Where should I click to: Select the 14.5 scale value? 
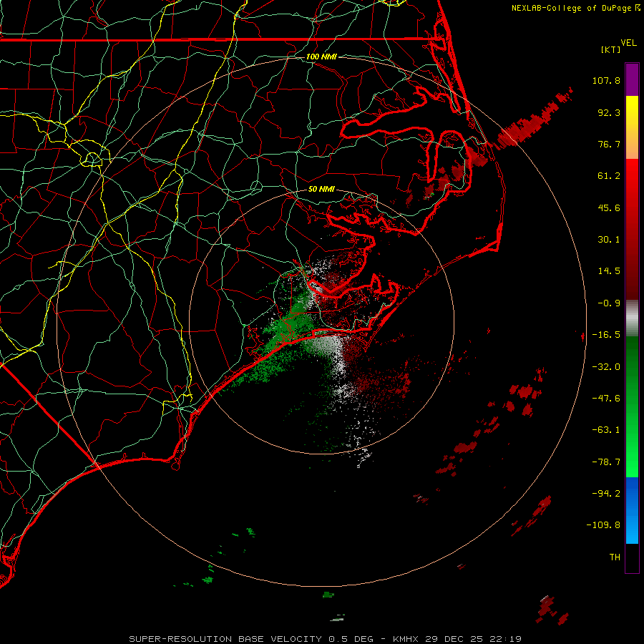point(609,271)
